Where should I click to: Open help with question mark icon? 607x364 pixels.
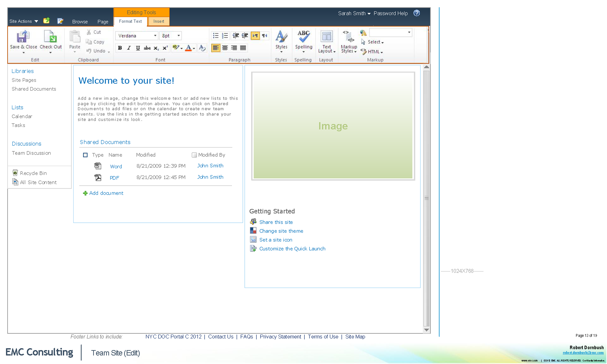(417, 13)
